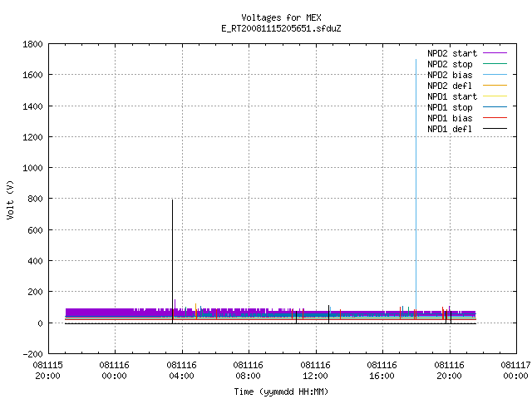
Task: Click the black NPD1 defl legend line
Action: [x=495, y=129]
